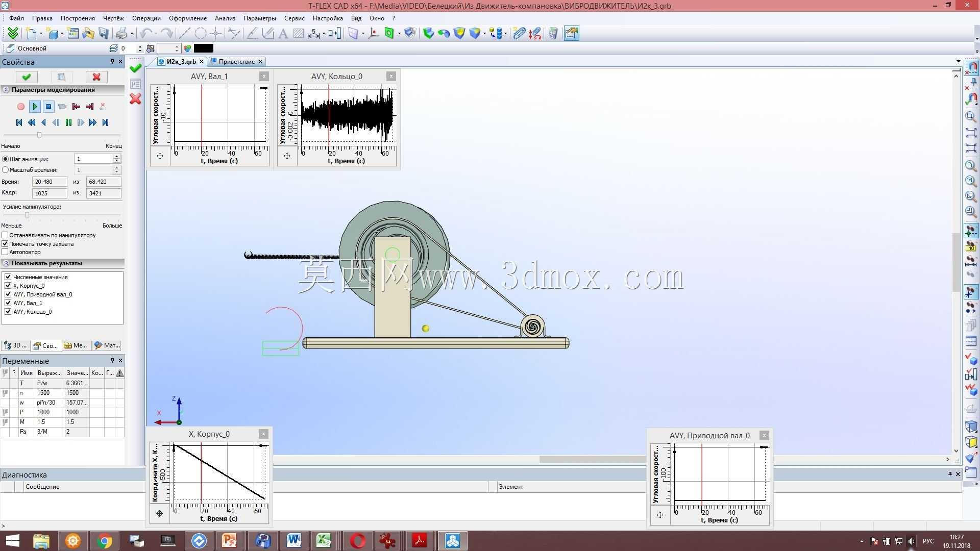Open the document tabs list dropdown arrow
Image resolution: width=980 pixels, height=551 pixels.
coord(958,62)
